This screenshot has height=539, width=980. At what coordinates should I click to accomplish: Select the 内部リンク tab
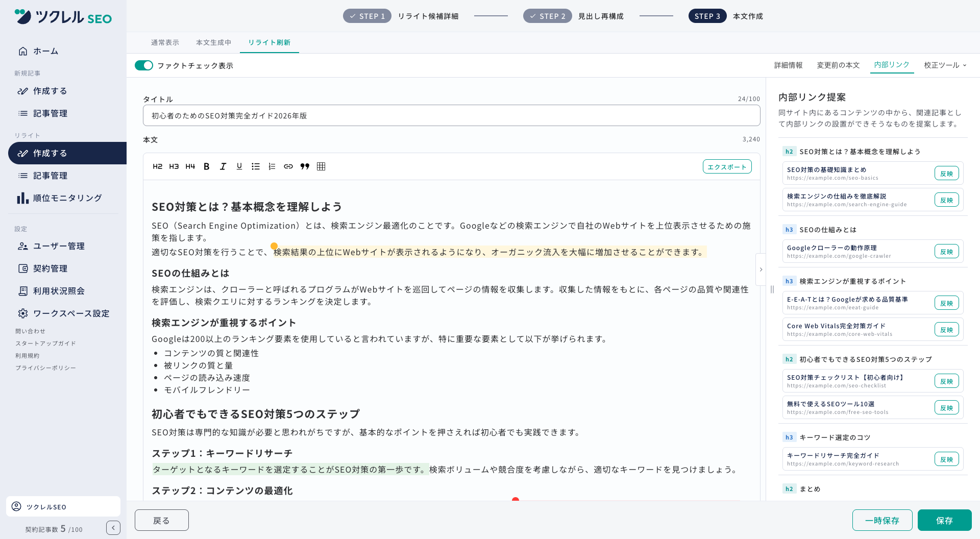point(892,65)
